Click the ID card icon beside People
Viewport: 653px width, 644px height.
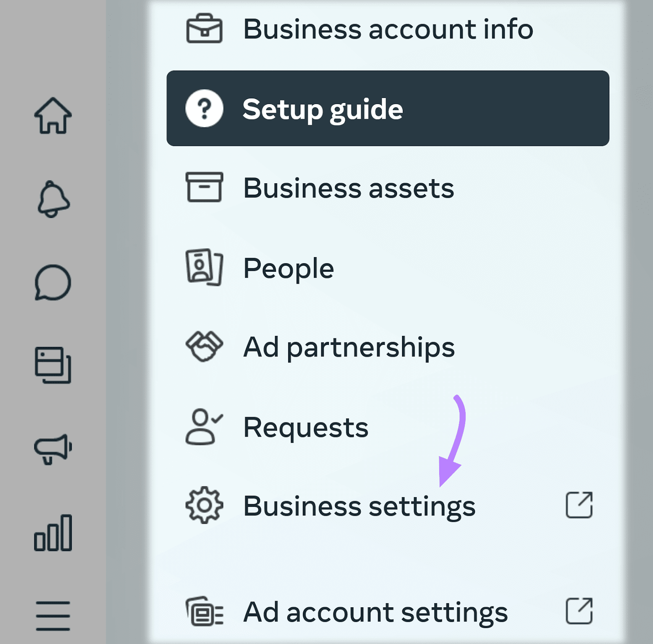[x=204, y=267]
